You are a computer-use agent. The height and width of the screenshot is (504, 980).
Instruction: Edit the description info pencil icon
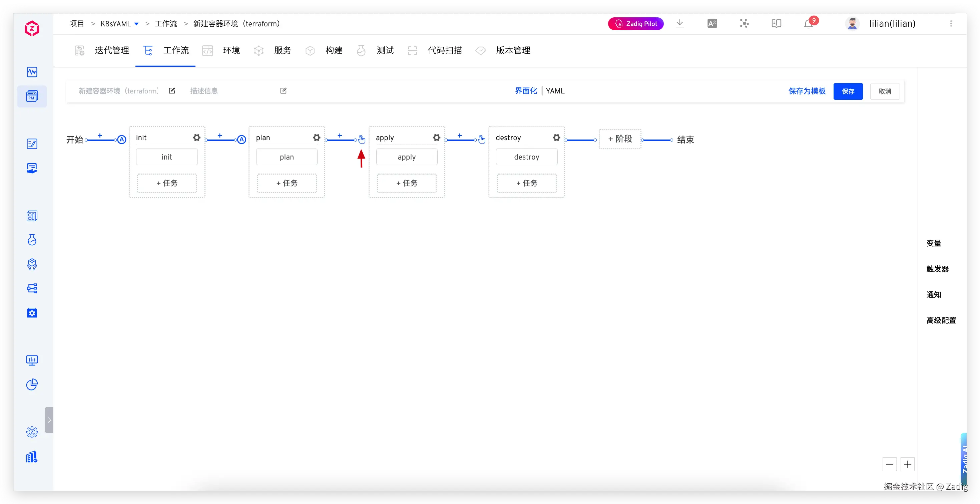[x=284, y=90]
